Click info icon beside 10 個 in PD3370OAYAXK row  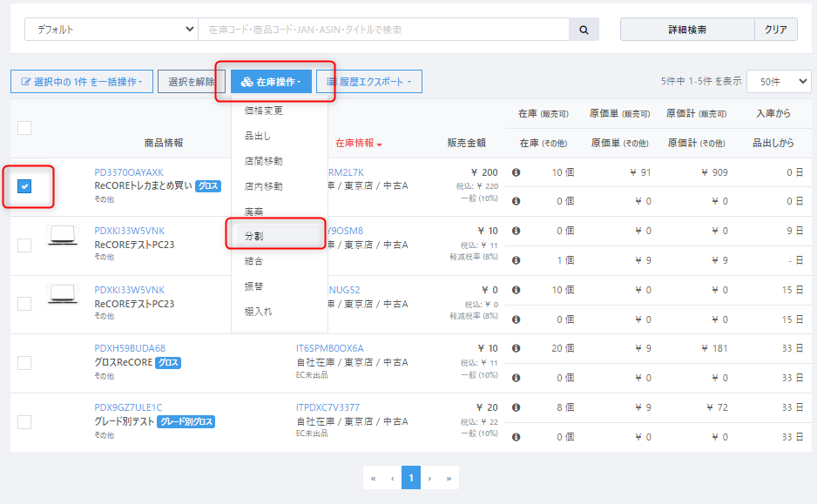point(516,172)
